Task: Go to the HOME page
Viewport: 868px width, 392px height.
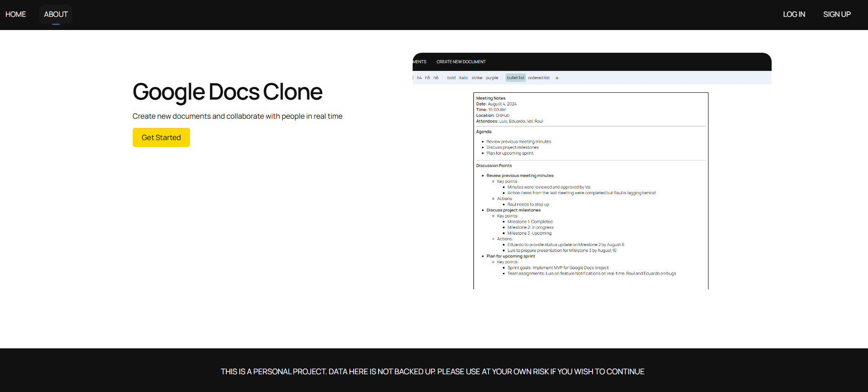Action: click(x=15, y=15)
